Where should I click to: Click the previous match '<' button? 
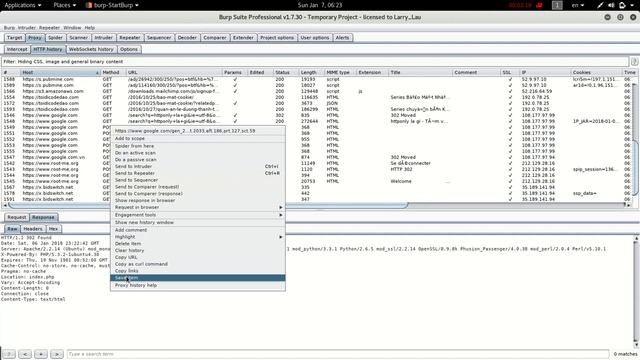(x=25, y=354)
